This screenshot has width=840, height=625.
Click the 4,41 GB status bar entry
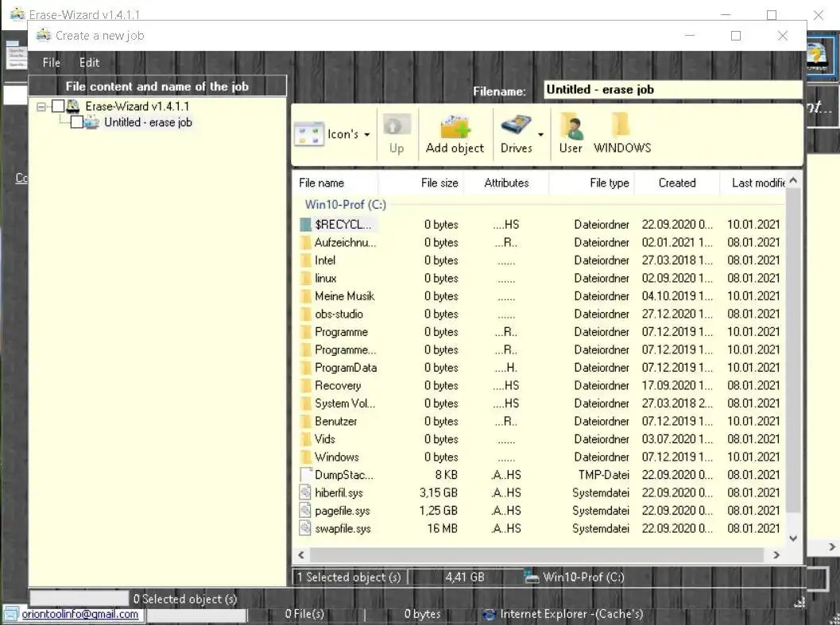[464, 577]
